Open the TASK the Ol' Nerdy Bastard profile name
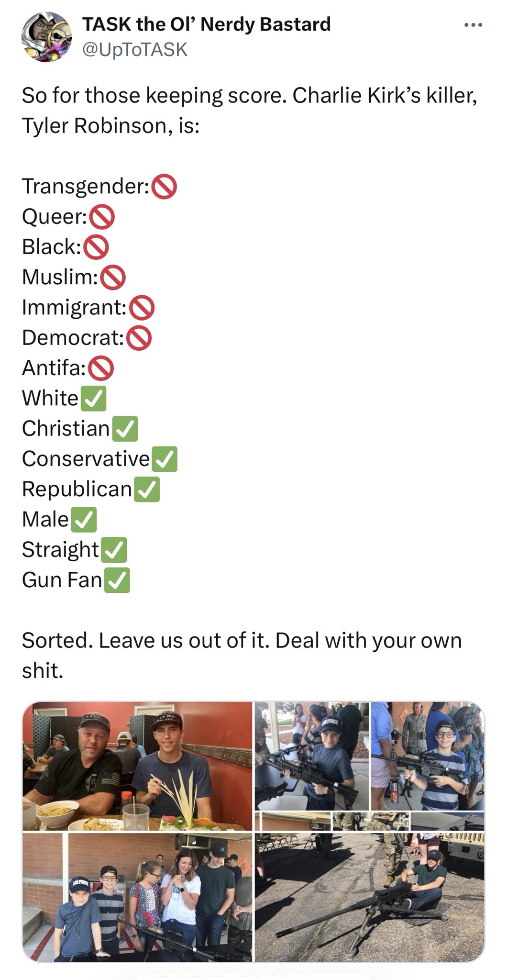This screenshot has height=980, width=507. coord(207,24)
